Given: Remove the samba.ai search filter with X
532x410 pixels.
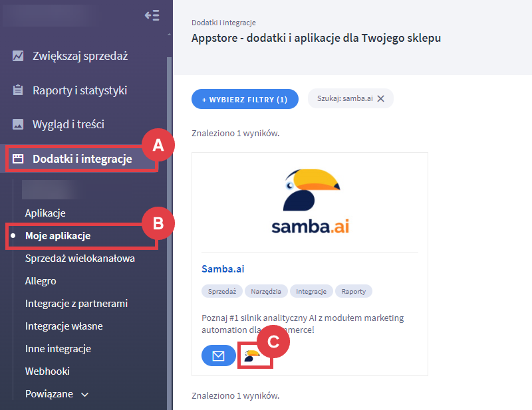Looking at the screenshot, I should (380, 98).
